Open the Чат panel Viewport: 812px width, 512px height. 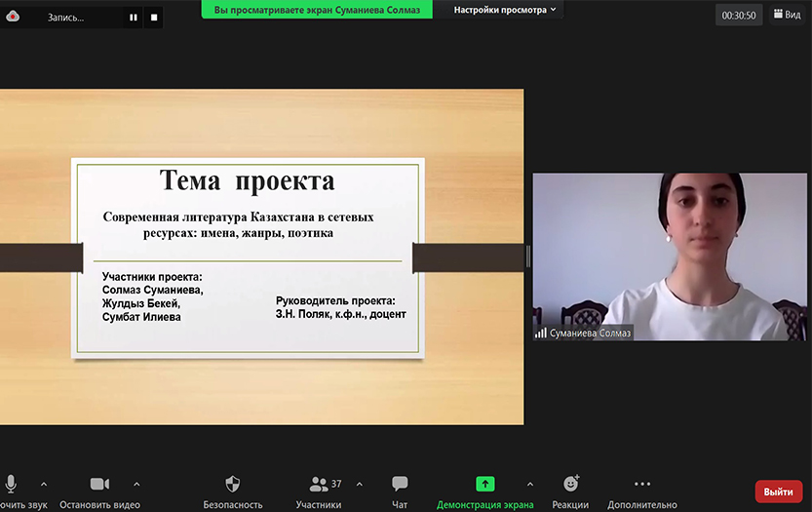click(x=400, y=485)
